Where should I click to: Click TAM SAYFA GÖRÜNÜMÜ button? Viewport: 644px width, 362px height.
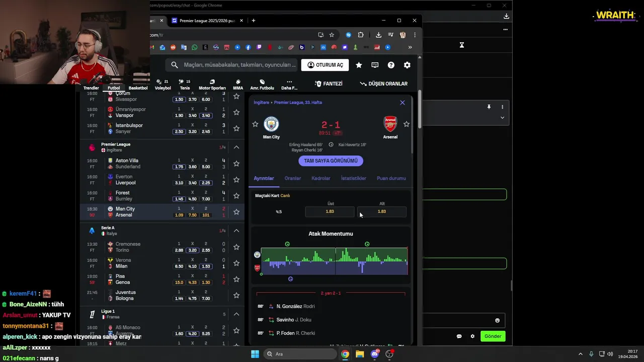click(331, 161)
